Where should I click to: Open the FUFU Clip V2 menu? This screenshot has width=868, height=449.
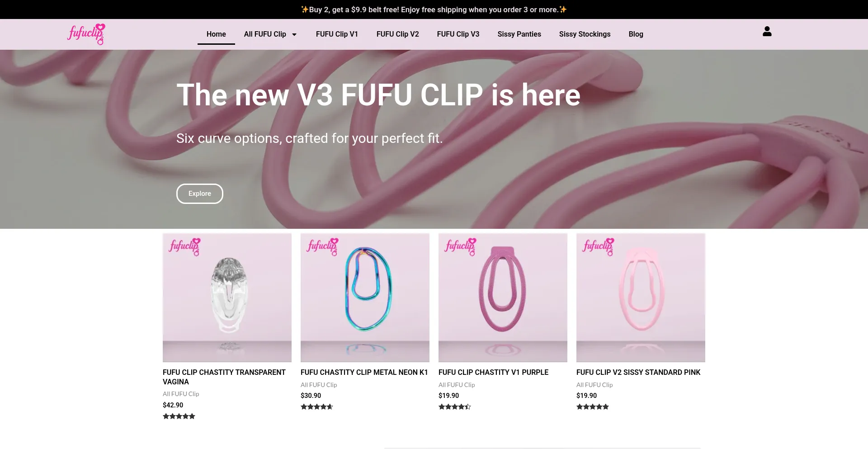click(397, 34)
